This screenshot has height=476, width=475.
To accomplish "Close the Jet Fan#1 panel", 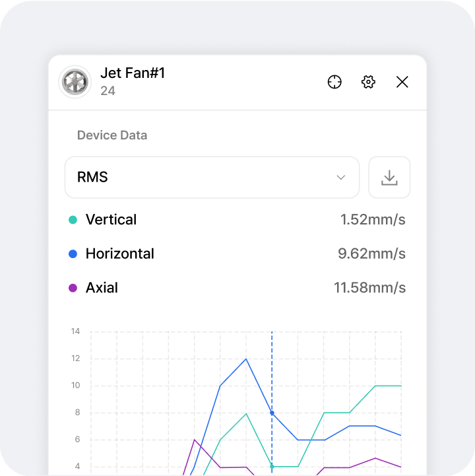I will pos(402,82).
